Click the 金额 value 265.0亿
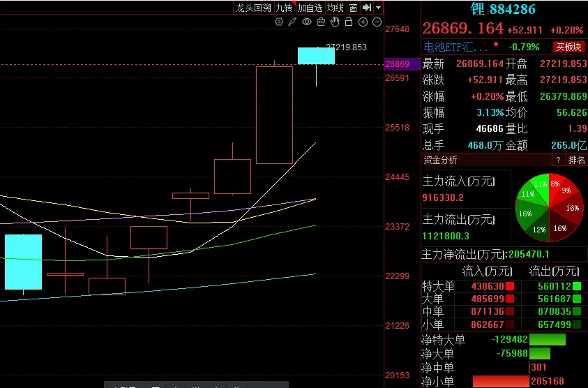Image resolution: width=588 pixels, height=388 pixels. 568,145
